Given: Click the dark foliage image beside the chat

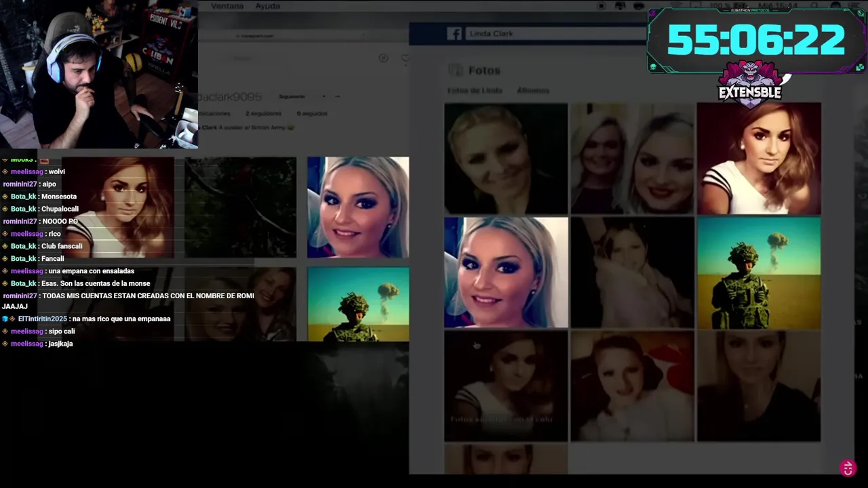Looking at the screenshot, I should point(241,207).
